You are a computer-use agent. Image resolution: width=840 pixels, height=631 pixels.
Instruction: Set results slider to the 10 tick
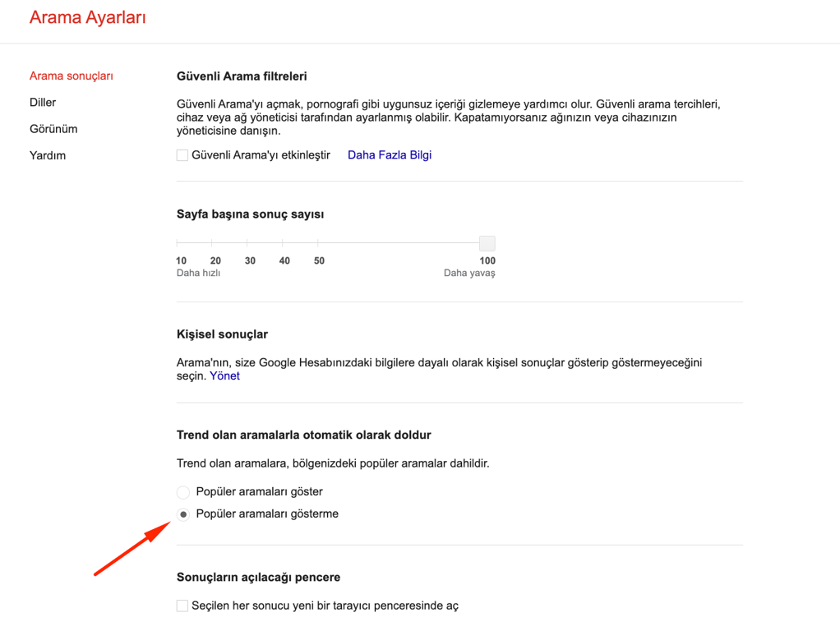tap(178, 243)
